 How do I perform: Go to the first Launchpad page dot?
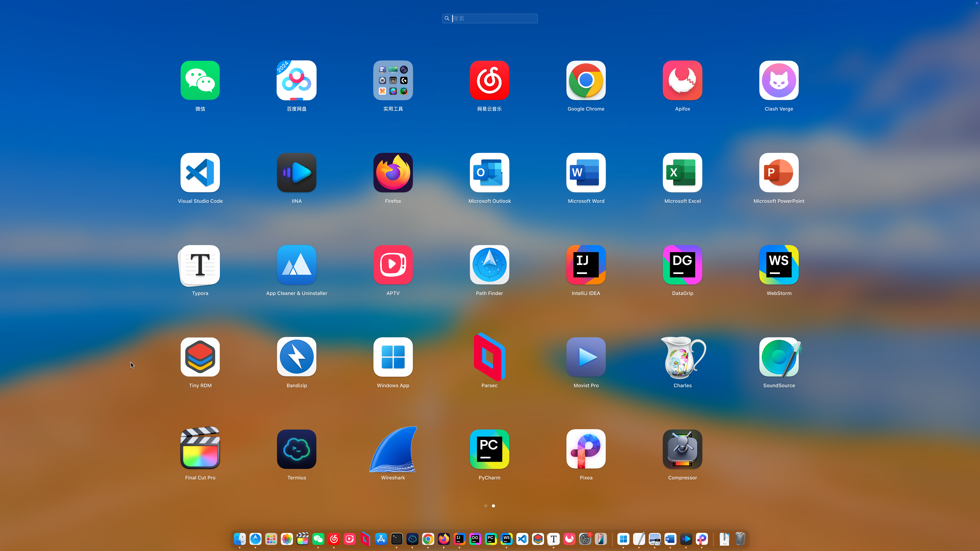coord(485,506)
